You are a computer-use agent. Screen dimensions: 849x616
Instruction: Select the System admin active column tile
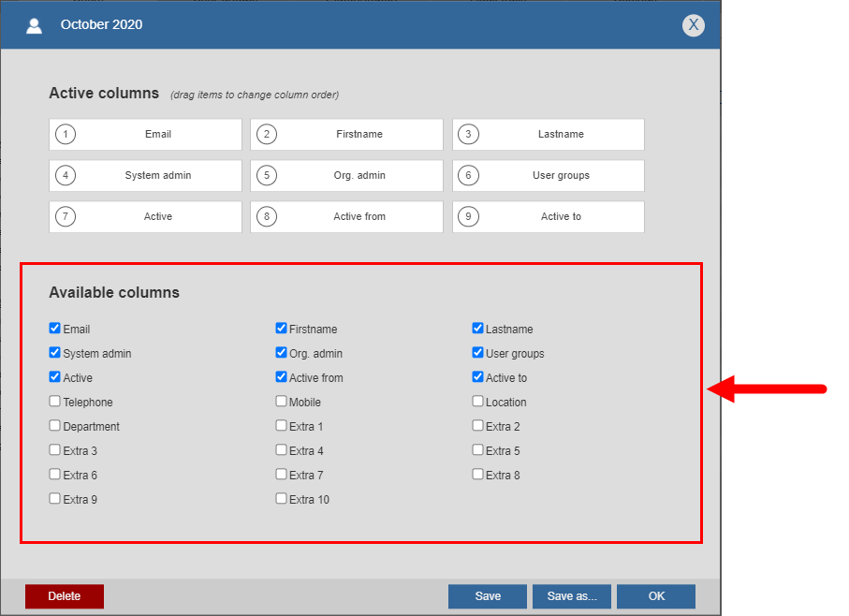point(146,175)
